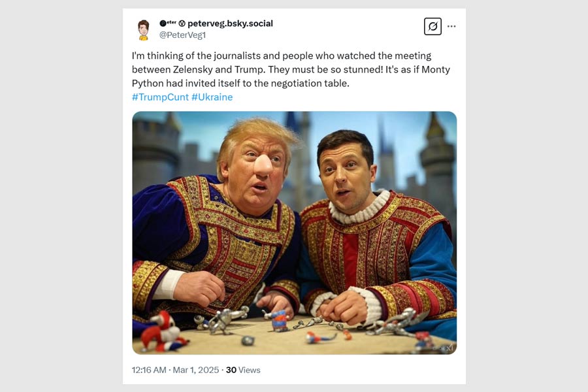The image size is (588, 392).
Task: Click the Mar 1, 2025 date
Action: tap(196, 370)
